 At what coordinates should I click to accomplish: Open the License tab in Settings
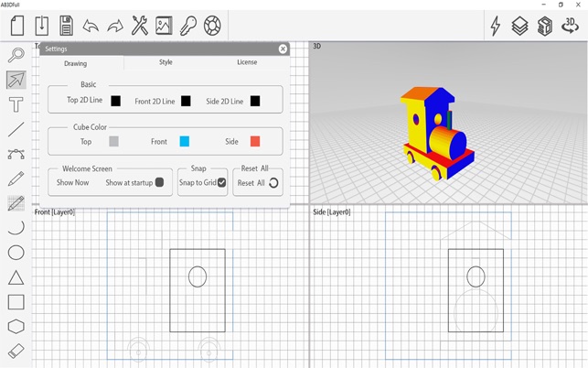pyautogui.click(x=247, y=62)
